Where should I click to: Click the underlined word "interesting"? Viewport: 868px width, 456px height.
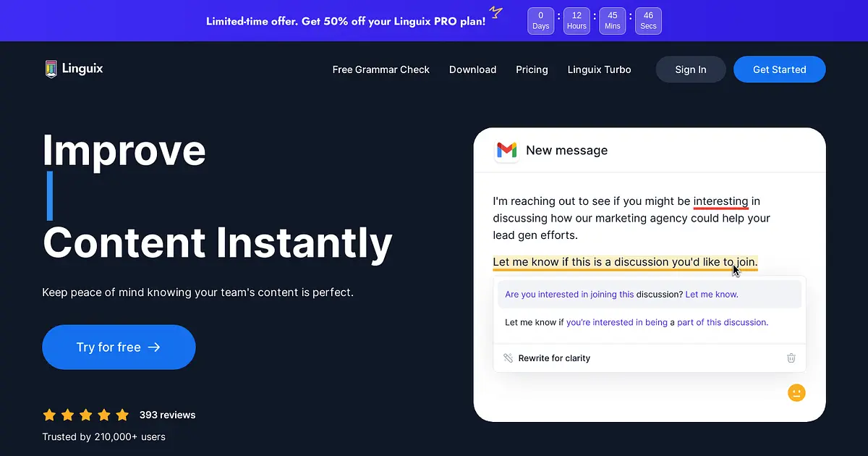click(720, 201)
